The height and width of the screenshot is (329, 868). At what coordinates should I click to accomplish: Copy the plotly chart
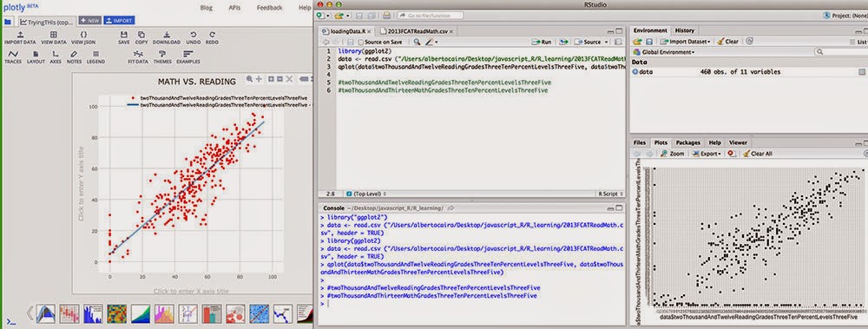point(141,37)
